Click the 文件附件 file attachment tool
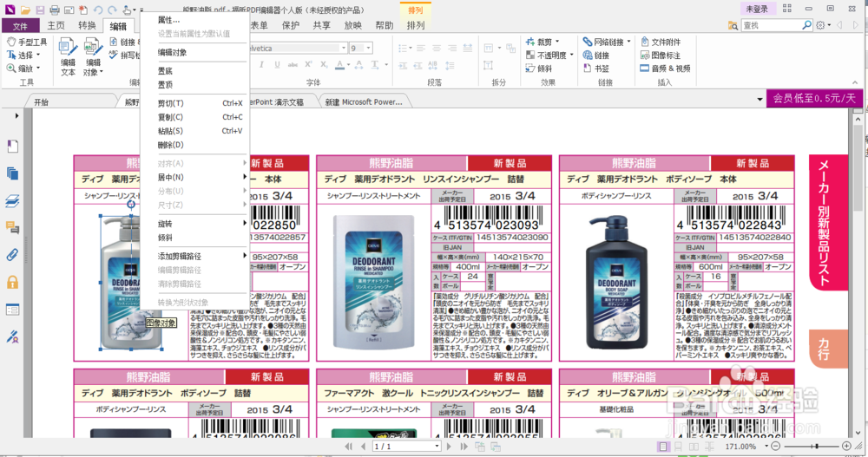 pos(661,42)
